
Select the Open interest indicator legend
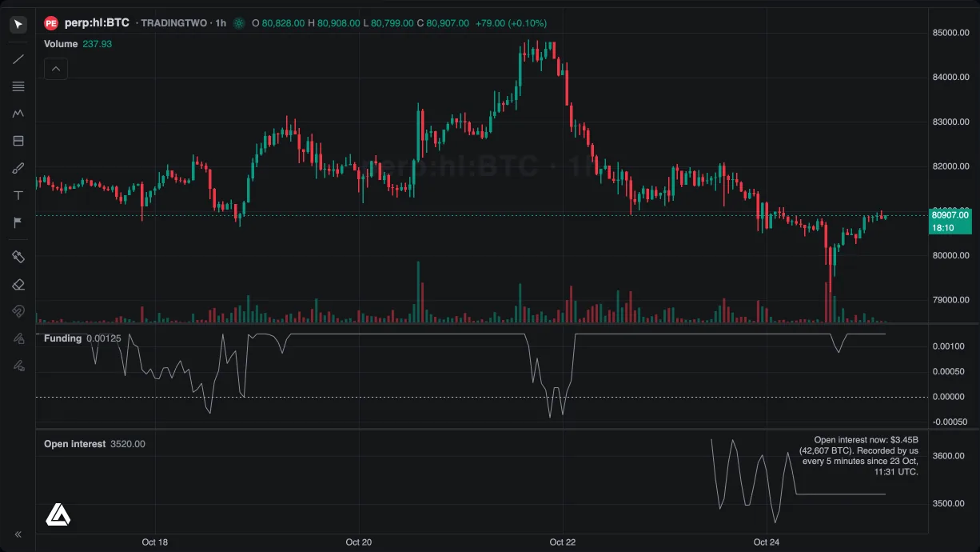pyautogui.click(x=74, y=444)
